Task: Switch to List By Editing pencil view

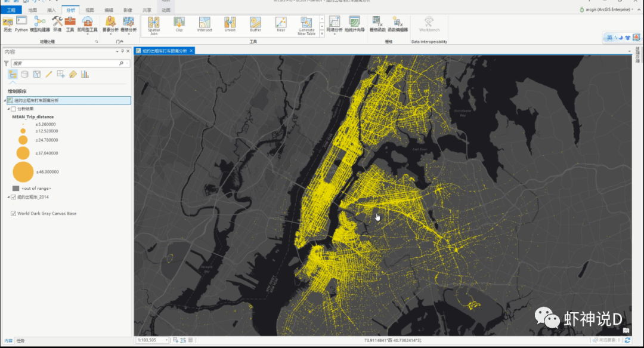Action: coord(49,75)
